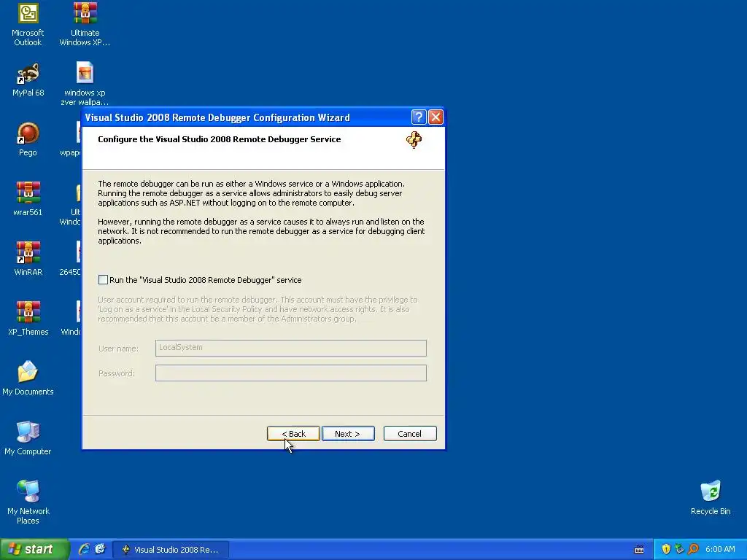Click the network connection tray icon
Viewport: 747px width, 560px height.
pyautogui.click(x=679, y=549)
